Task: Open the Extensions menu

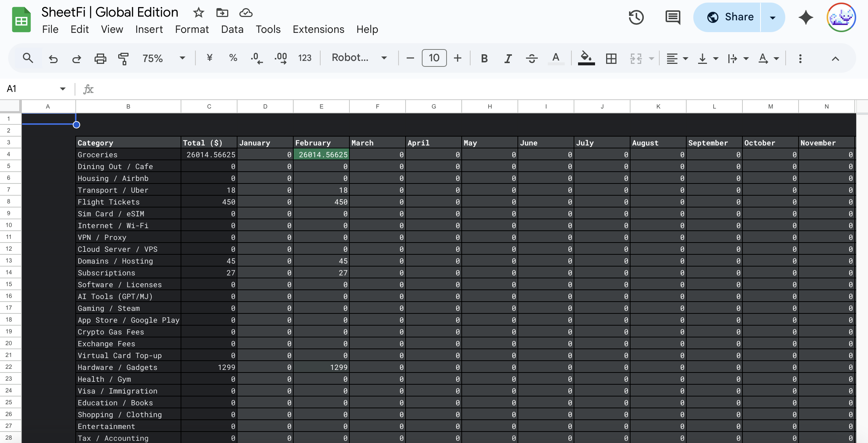Action: [318, 29]
